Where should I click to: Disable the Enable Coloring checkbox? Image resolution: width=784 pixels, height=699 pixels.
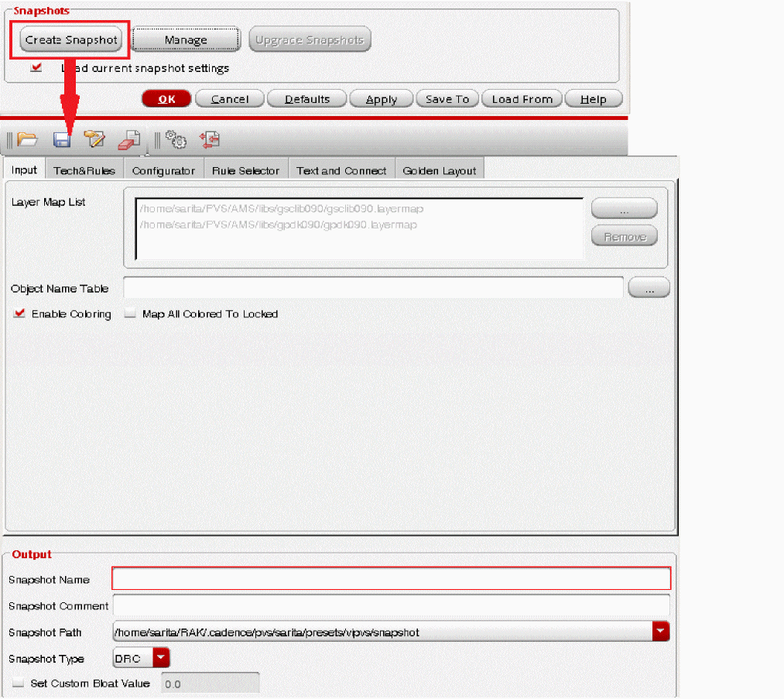[x=19, y=314]
